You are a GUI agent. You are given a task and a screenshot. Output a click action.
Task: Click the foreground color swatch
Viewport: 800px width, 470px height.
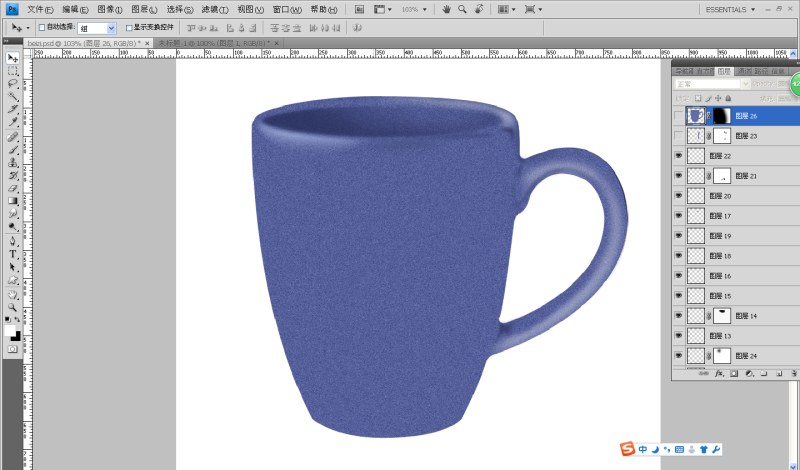pos(10,331)
